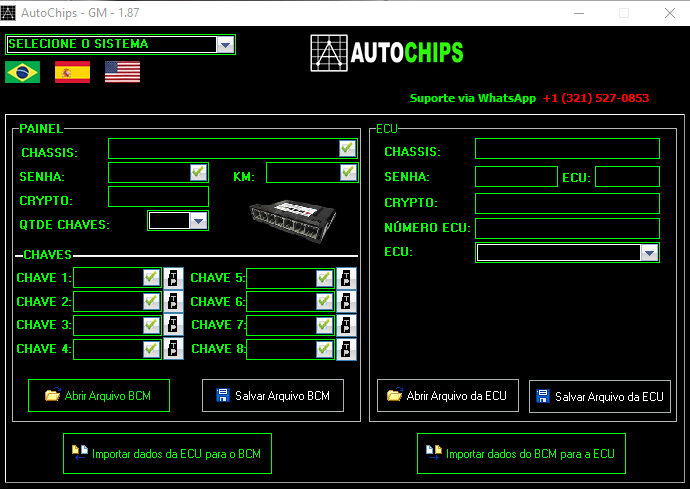Image resolution: width=690 pixels, height=489 pixels.
Task: Focus the ECU Senha input field
Action: pyautogui.click(x=516, y=176)
